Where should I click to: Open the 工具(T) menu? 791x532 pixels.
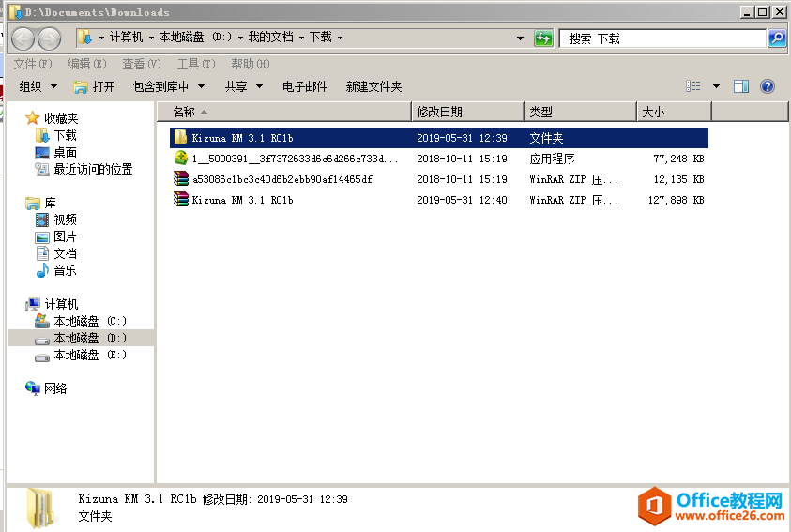(x=196, y=64)
